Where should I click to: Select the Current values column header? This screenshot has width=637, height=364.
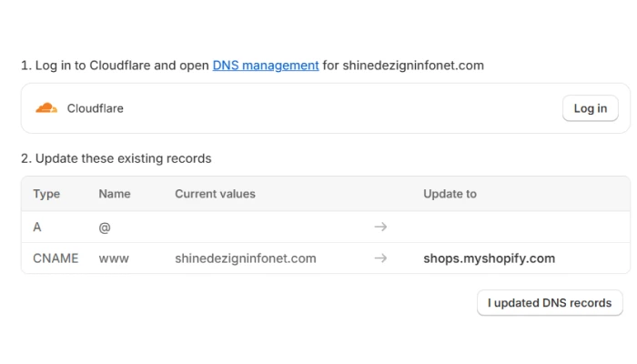point(215,194)
